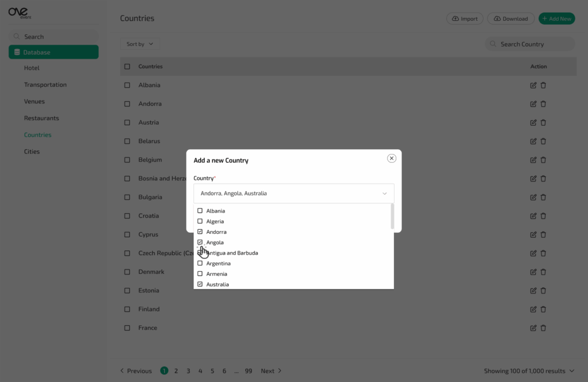
Task: Click the edit icon for Albania row
Action: [x=533, y=85]
